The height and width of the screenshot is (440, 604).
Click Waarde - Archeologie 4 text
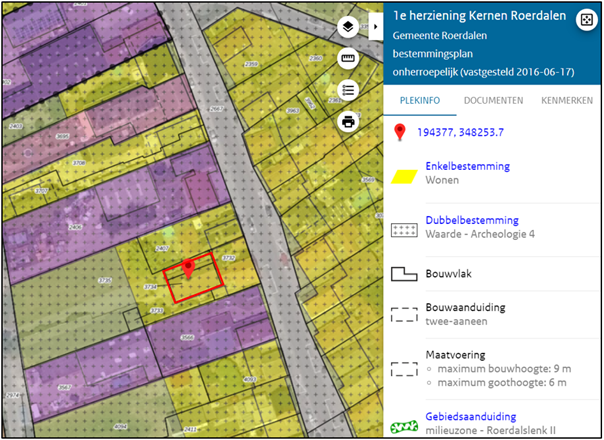pos(480,234)
